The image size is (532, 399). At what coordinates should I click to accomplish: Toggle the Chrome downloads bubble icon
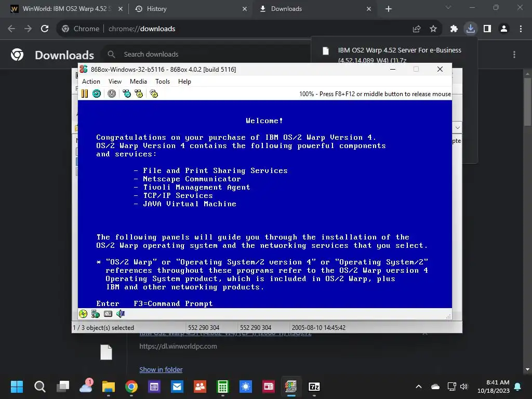tap(471, 29)
